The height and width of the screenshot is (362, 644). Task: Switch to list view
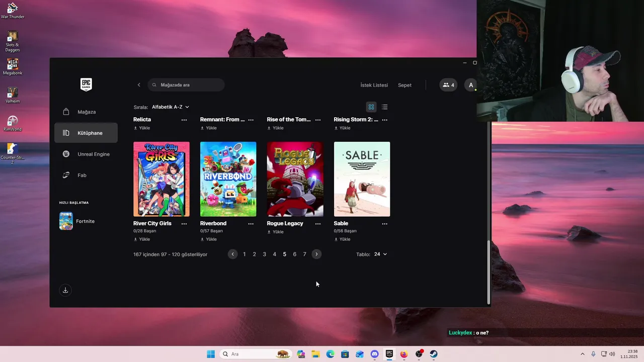[x=384, y=107]
